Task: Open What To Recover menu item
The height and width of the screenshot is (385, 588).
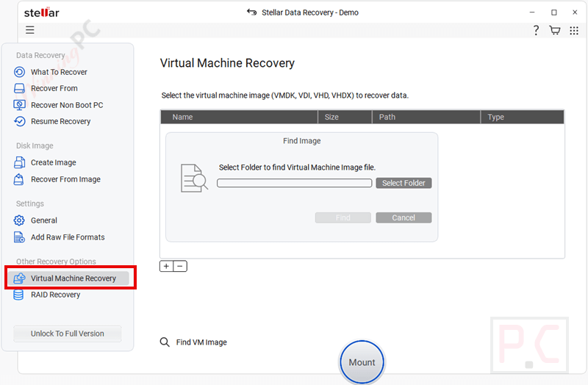Action: pos(59,72)
